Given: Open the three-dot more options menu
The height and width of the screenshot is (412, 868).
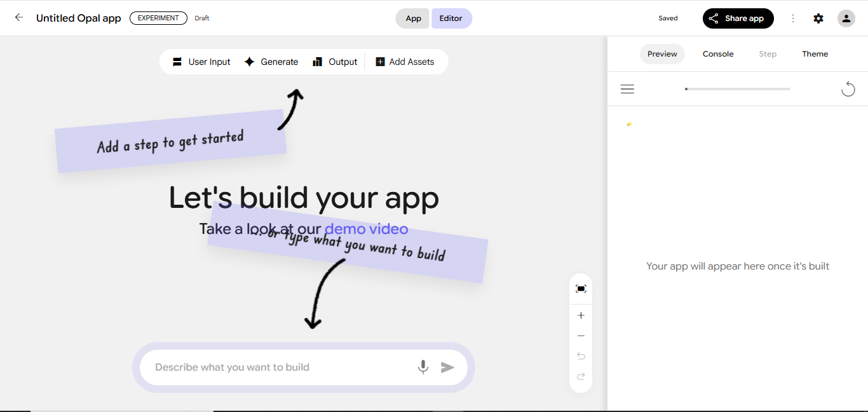Looking at the screenshot, I should pos(793,18).
